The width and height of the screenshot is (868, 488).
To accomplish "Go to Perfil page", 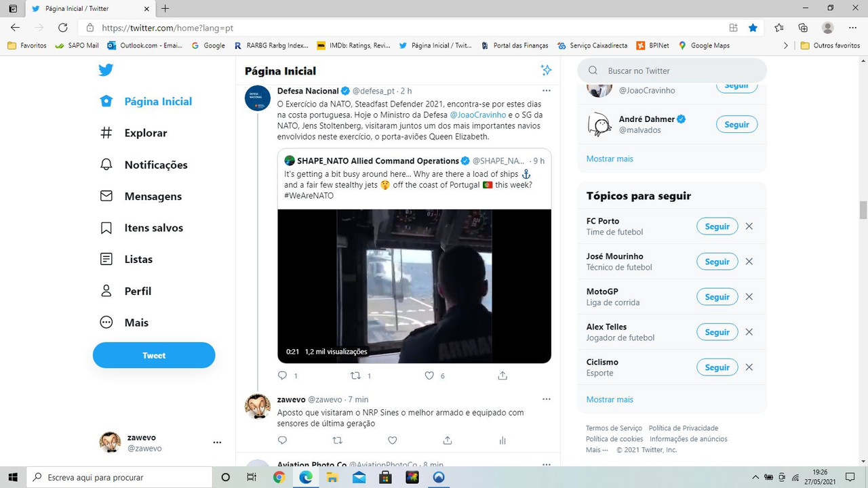I will [x=125, y=291].
